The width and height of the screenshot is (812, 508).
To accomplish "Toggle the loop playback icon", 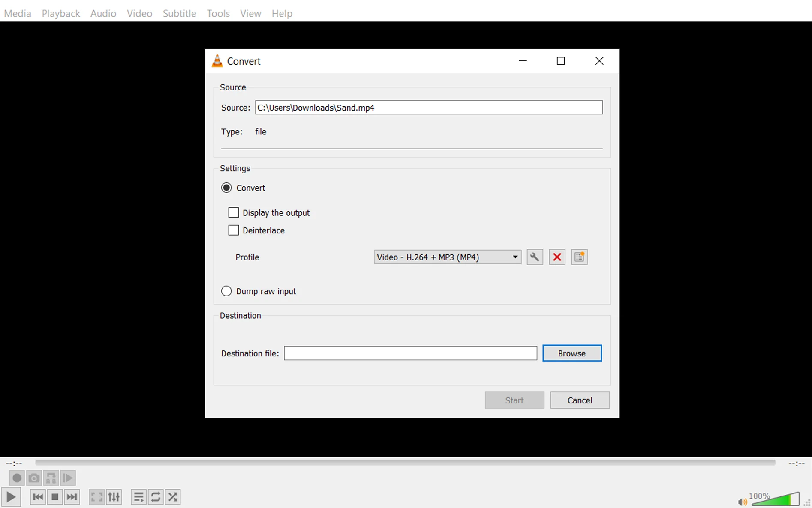I will click(156, 497).
